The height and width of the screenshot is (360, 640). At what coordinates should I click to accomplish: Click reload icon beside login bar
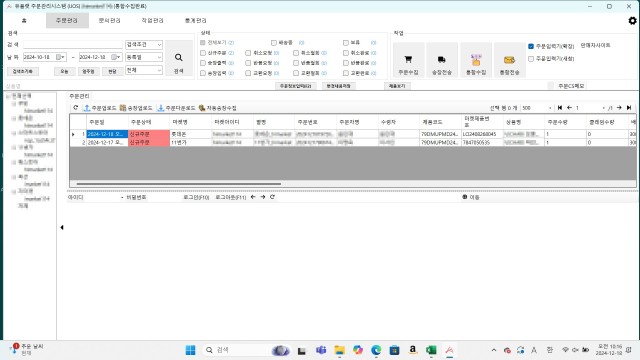point(272,197)
